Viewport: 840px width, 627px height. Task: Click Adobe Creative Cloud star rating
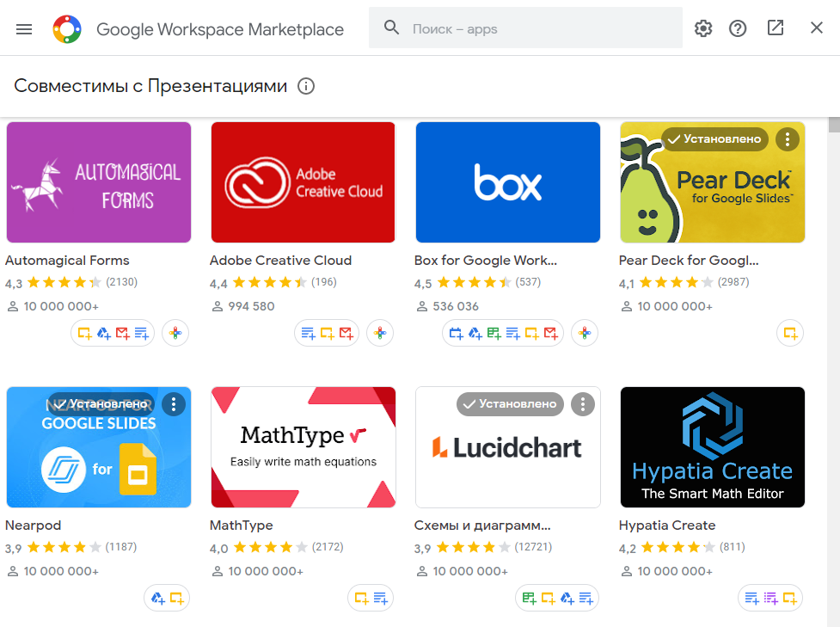pyautogui.click(x=270, y=282)
